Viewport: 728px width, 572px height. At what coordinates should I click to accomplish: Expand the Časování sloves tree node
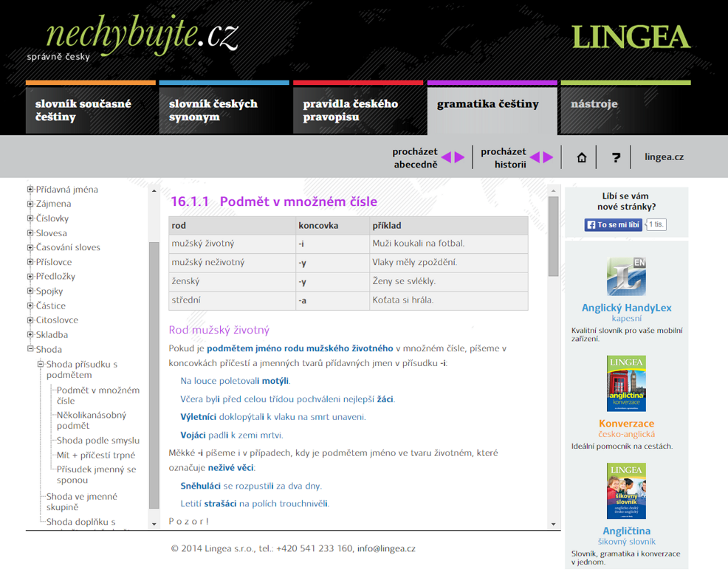(30, 247)
